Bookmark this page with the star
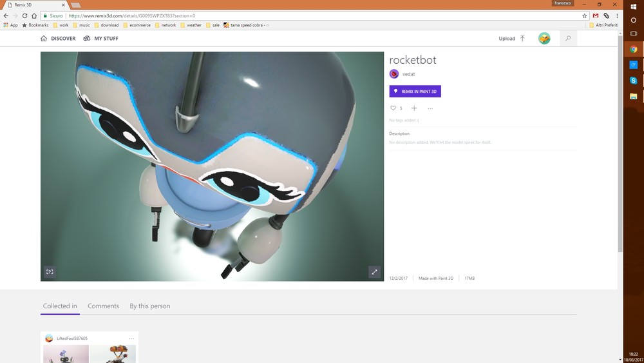The height and width of the screenshot is (363, 644). (585, 15)
